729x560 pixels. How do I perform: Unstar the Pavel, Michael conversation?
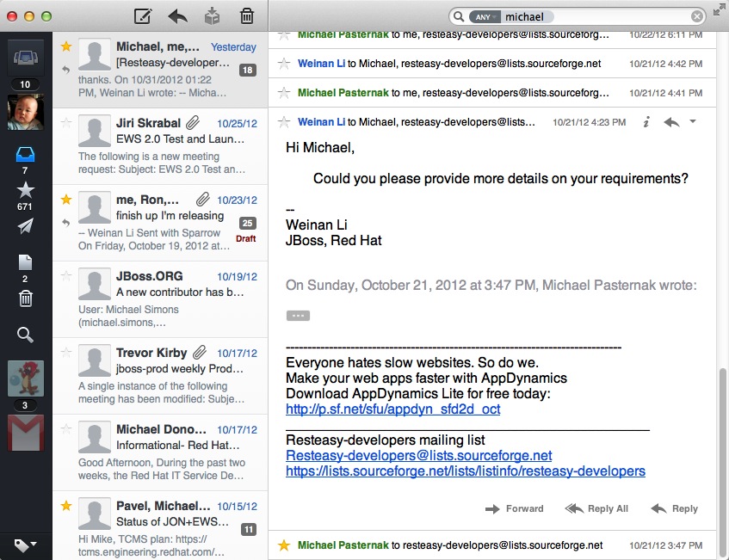click(x=66, y=505)
